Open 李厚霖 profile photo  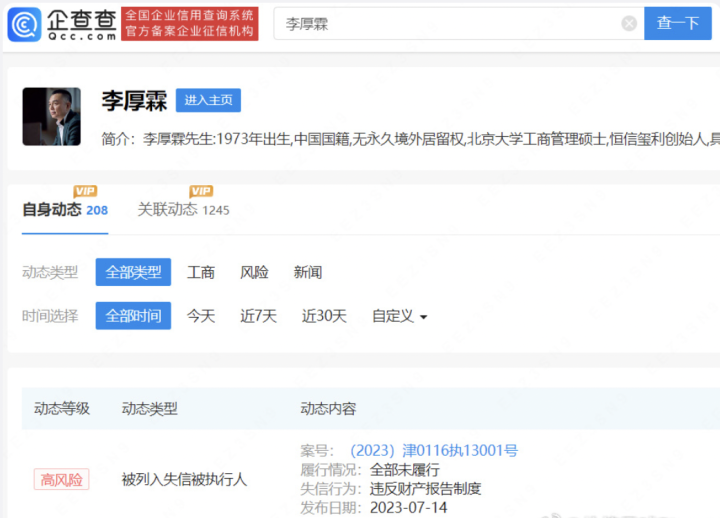(51, 117)
